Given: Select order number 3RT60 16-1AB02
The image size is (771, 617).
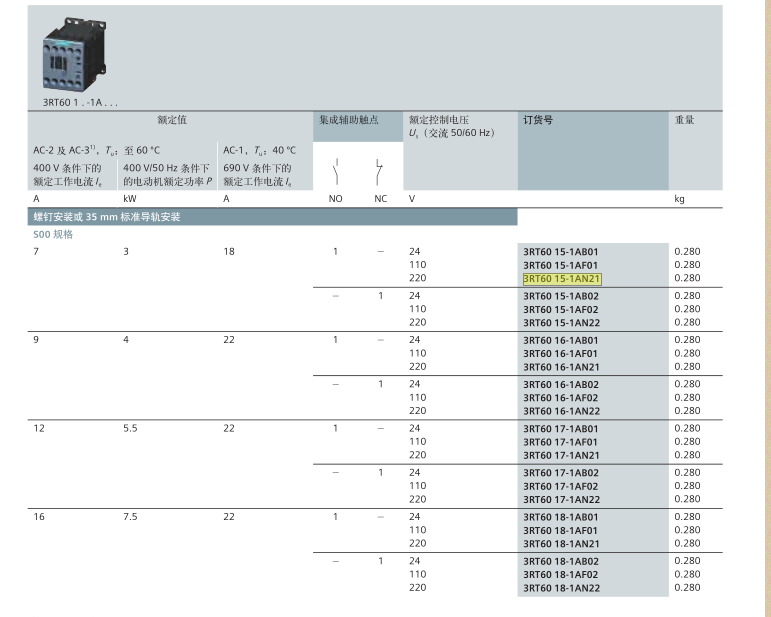Looking at the screenshot, I should 561,384.
